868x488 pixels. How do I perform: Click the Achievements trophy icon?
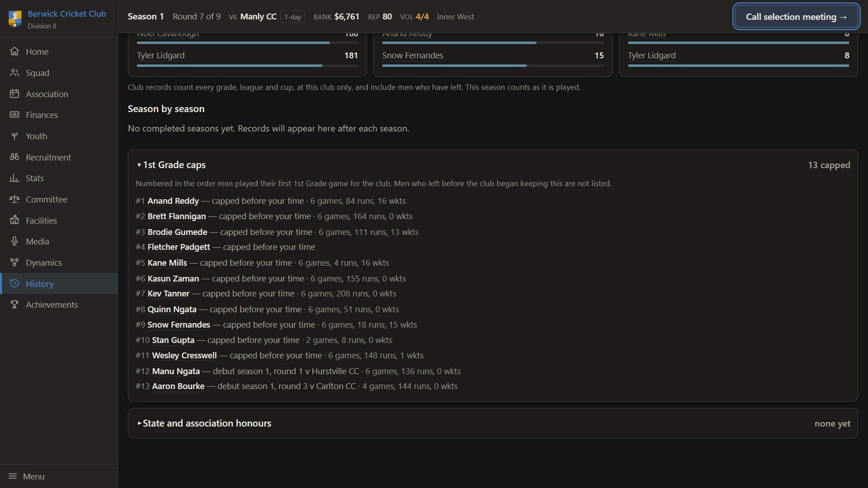tap(14, 305)
